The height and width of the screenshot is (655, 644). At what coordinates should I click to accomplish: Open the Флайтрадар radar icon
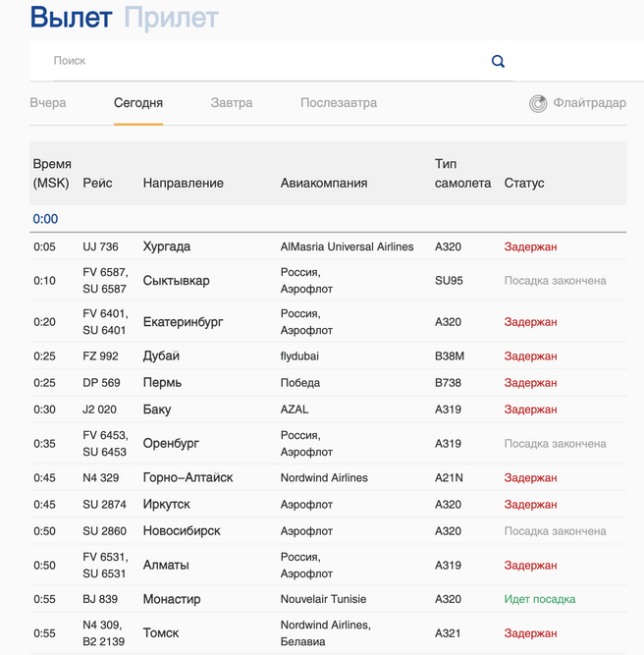(538, 103)
